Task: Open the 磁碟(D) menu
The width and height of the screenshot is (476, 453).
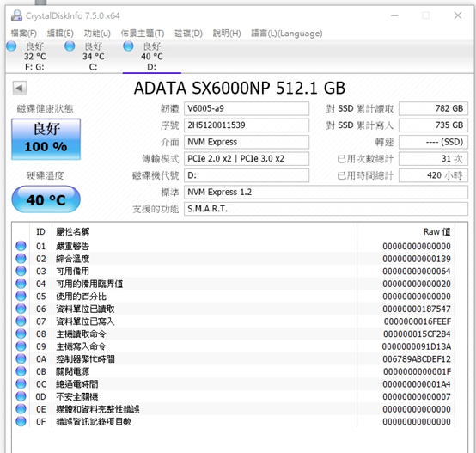Action: pos(188,34)
